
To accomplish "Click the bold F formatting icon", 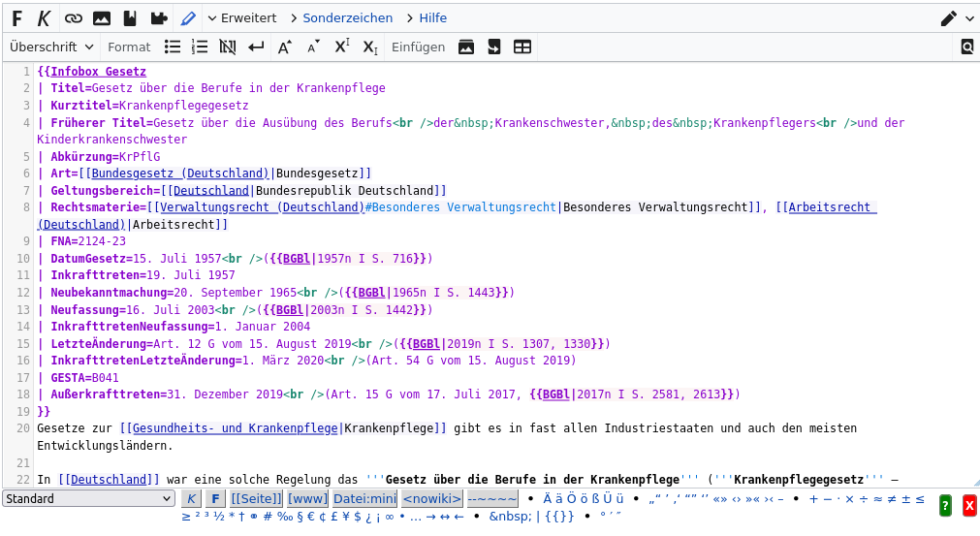I will [x=17, y=18].
